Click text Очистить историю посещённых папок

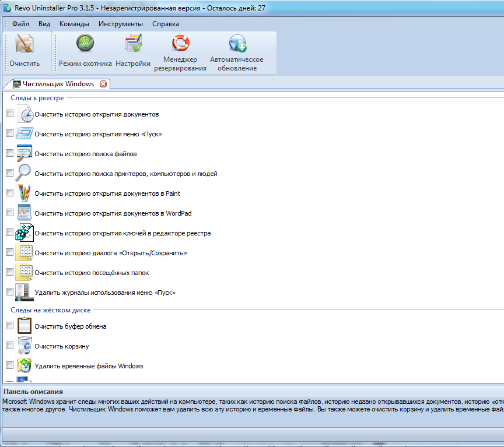92,273
